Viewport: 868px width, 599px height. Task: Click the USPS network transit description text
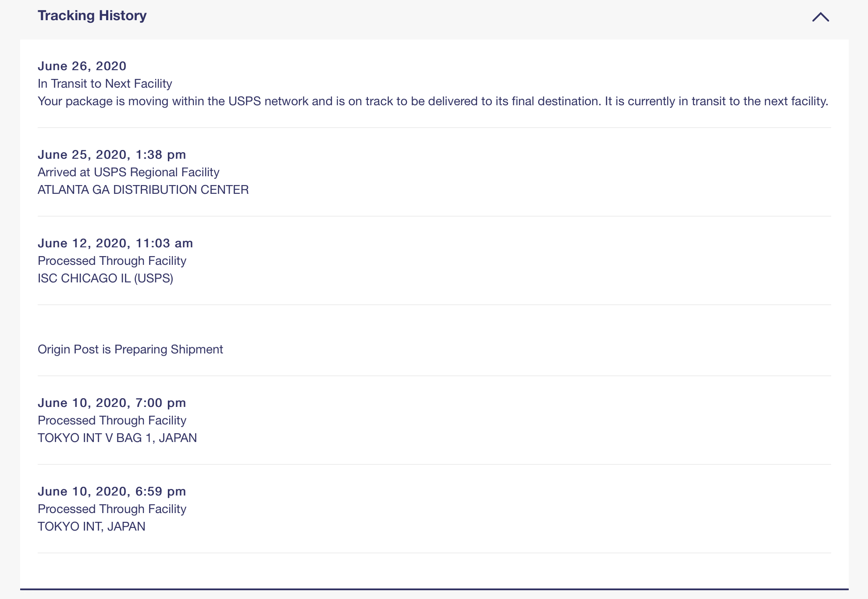coord(433,101)
